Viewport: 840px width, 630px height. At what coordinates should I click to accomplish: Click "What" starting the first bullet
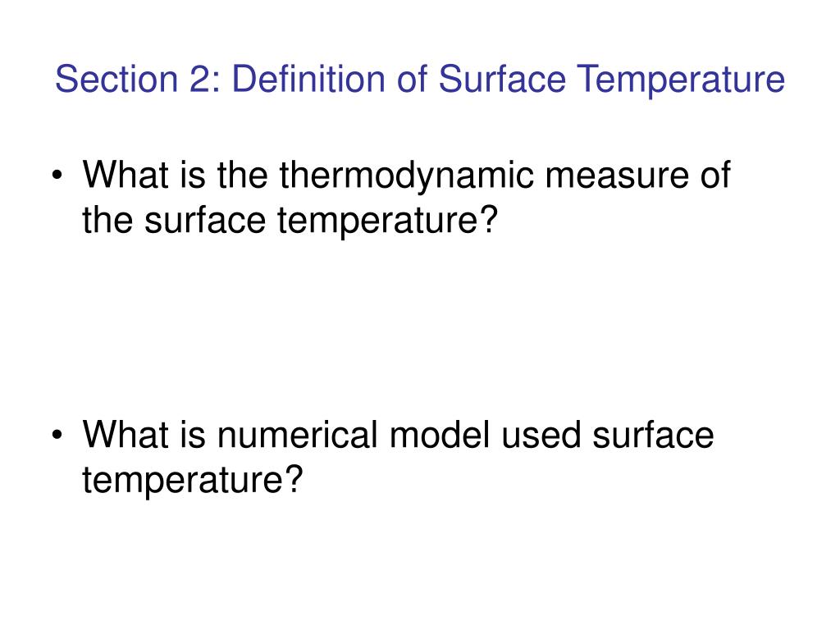tap(126, 176)
